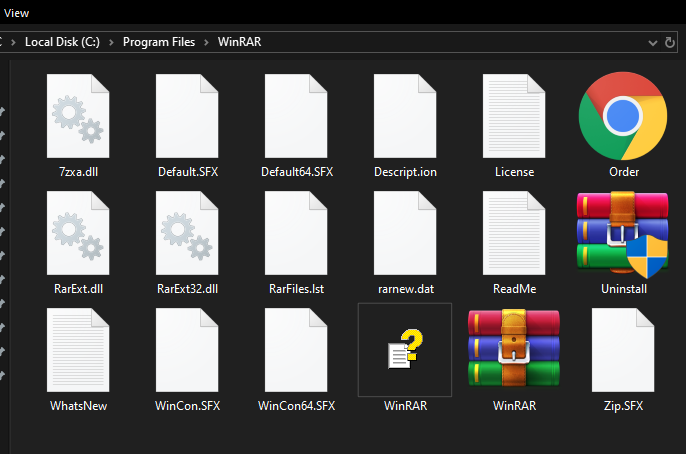Select the rarnew.dat file icon
This screenshot has width=686, height=454.
[405, 233]
